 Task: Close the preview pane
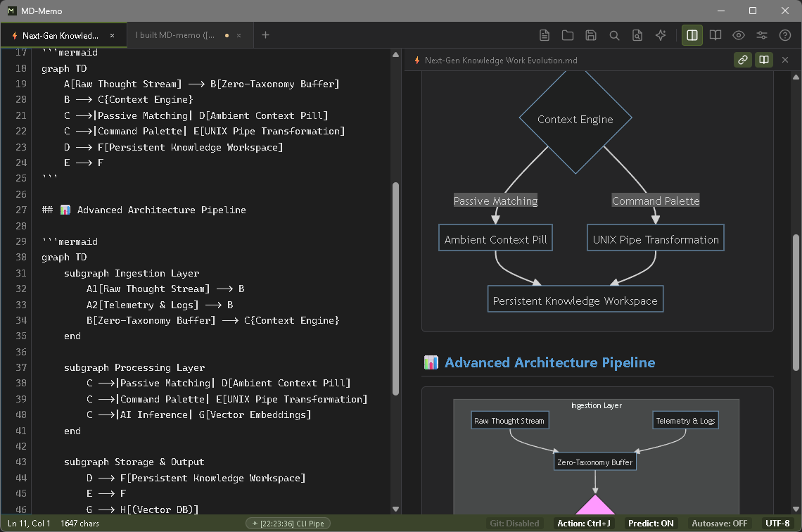click(x=785, y=60)
